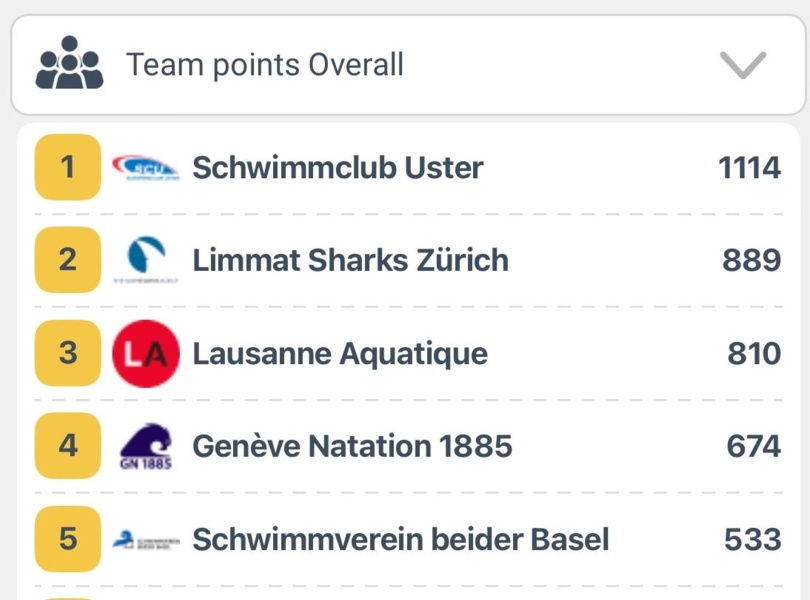Open the Team points Overall selector

point(265,66)
